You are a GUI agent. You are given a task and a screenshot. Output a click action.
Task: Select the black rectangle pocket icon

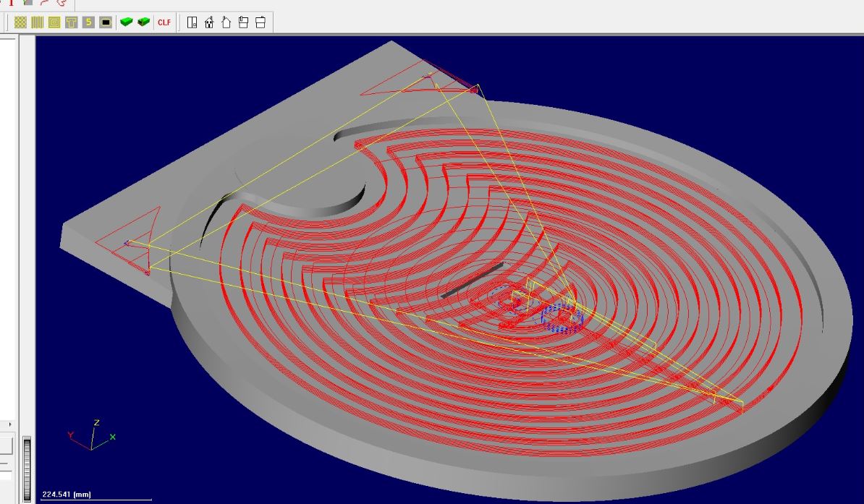106,22
